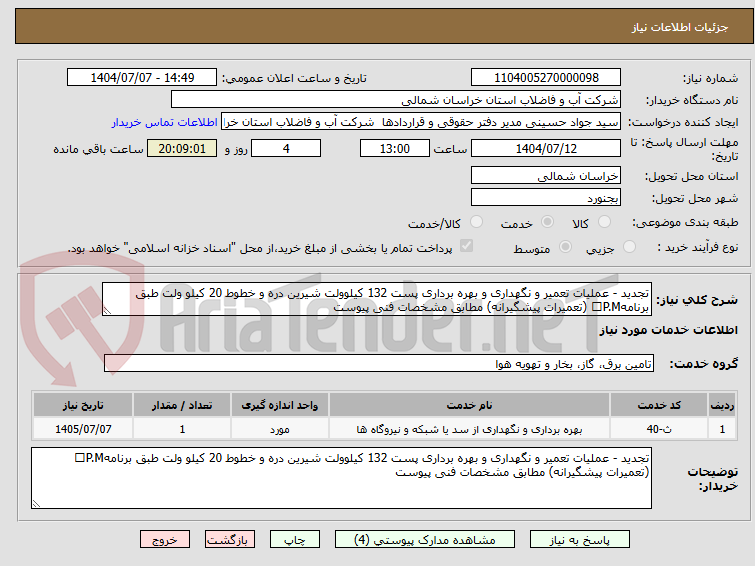Image resolution: width=755 pixels, height=566 pixels.
Task: Click the شماره نیاز field 1104005270000098
Action: point(546,78)
